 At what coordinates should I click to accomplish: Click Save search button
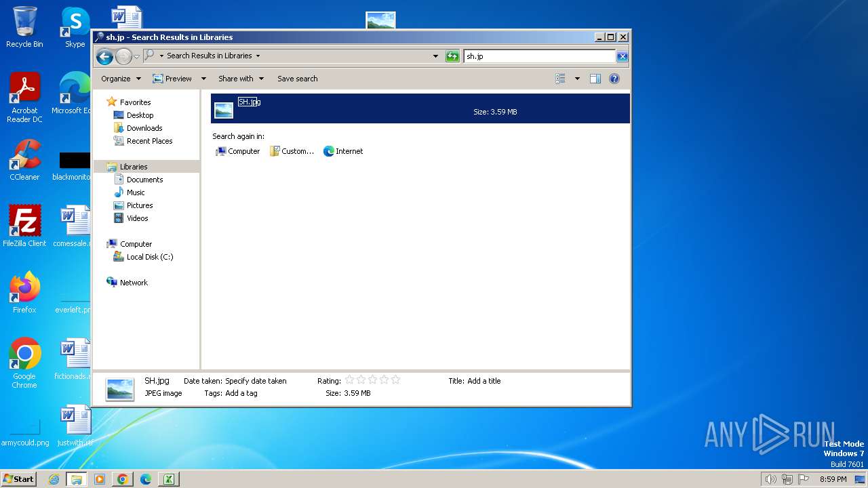(x=297, y=79)
